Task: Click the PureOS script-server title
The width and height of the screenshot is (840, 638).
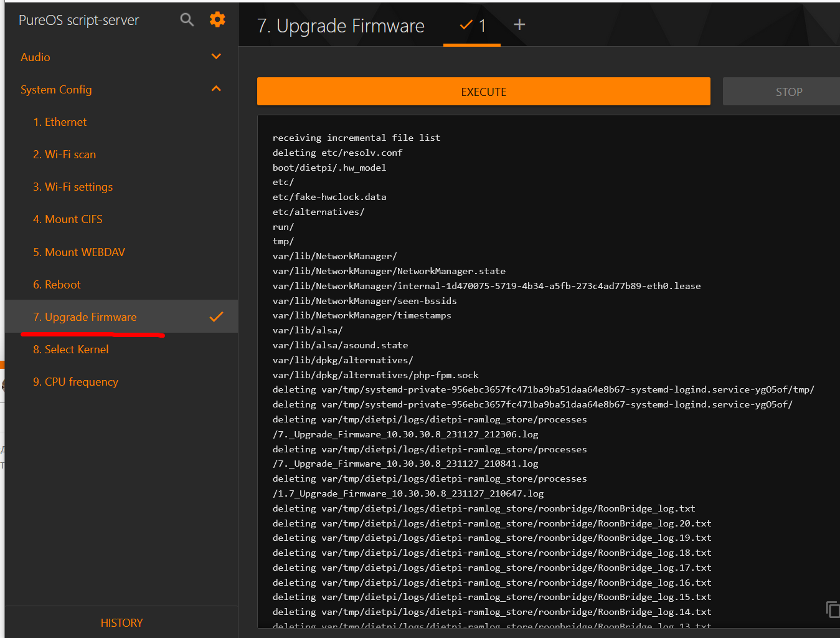Action: pos(79,20)
